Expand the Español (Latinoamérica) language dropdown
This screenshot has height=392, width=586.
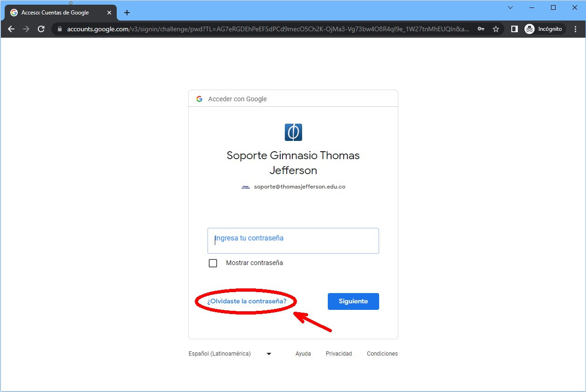tap(230, 354)
